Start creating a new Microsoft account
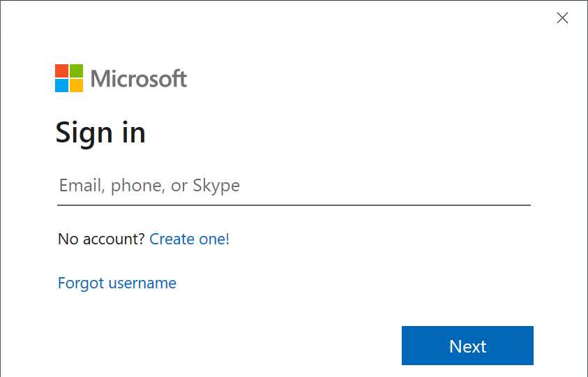Image resolution: width=588 pixels, height=377 pixels. [189, 239]
